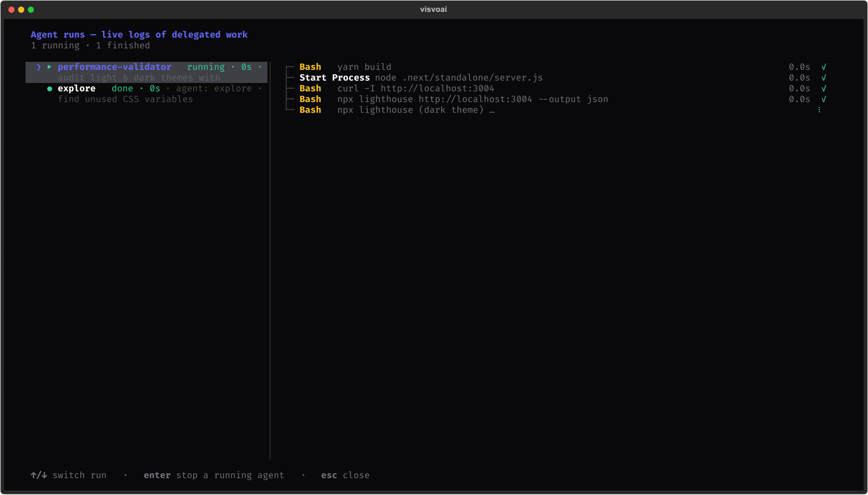Click 'npx lighthouse http://localhost:3004 --output json' text
The width and height of the screenshot is (868, 495).
tap(473, 99)
